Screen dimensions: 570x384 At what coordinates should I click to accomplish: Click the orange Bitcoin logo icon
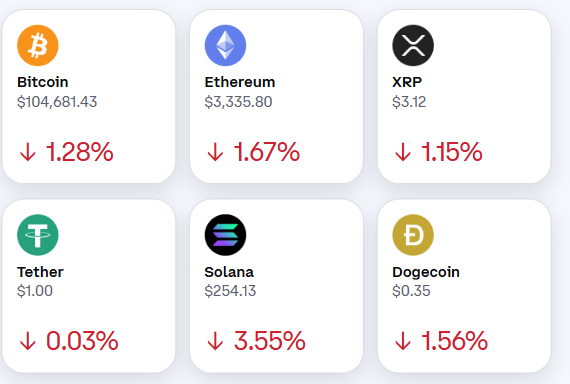coord(38,45)
